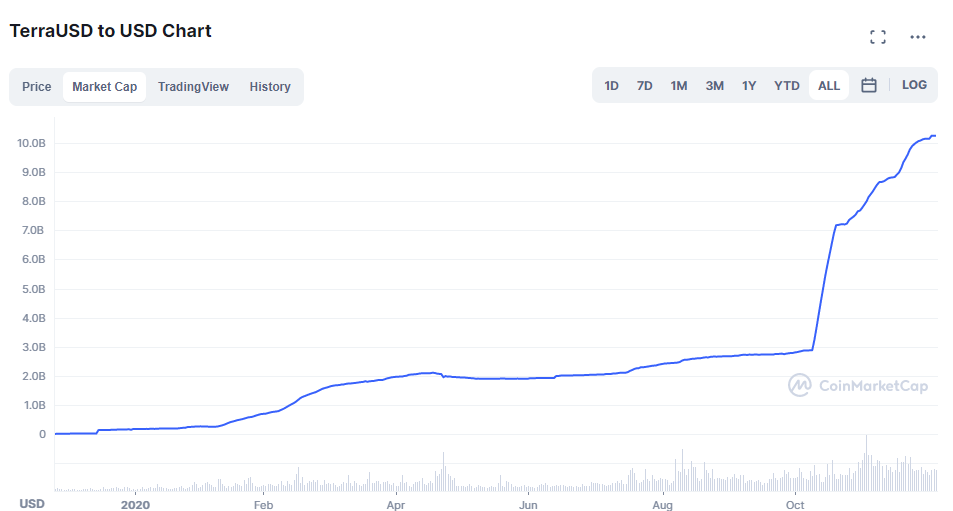Screen dimensions: 953x511
Task: Click the 2020 x-axis label
Action: (x=135, y=505)
